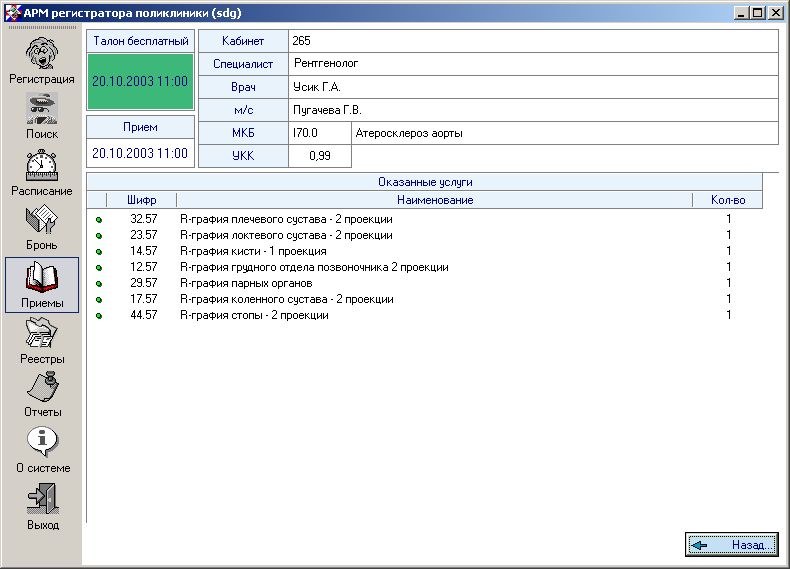Click the green bullet for code 23.57

click(99, 236)
